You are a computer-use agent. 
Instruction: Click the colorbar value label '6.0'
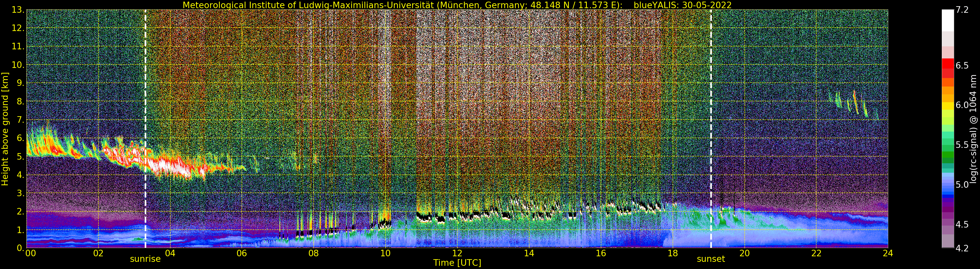click(x=962, y=105)
